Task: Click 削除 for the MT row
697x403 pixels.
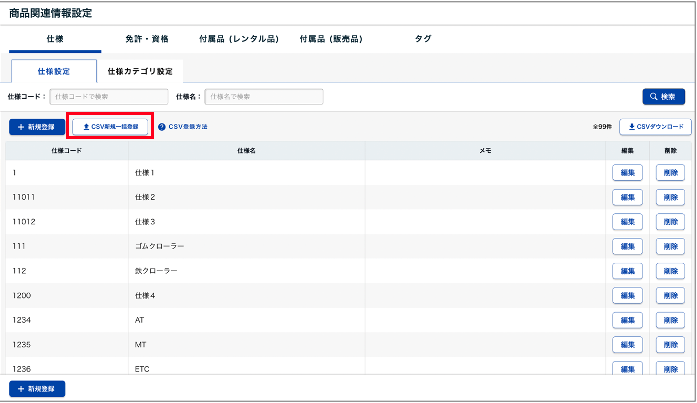Action: pyautogui.click(x=670, y=344)
